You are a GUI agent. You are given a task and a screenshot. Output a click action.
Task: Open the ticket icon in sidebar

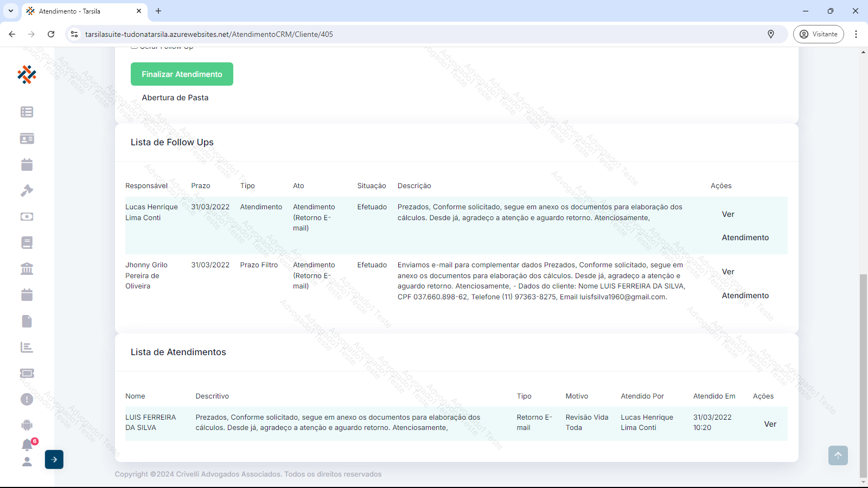pos(27,373)
